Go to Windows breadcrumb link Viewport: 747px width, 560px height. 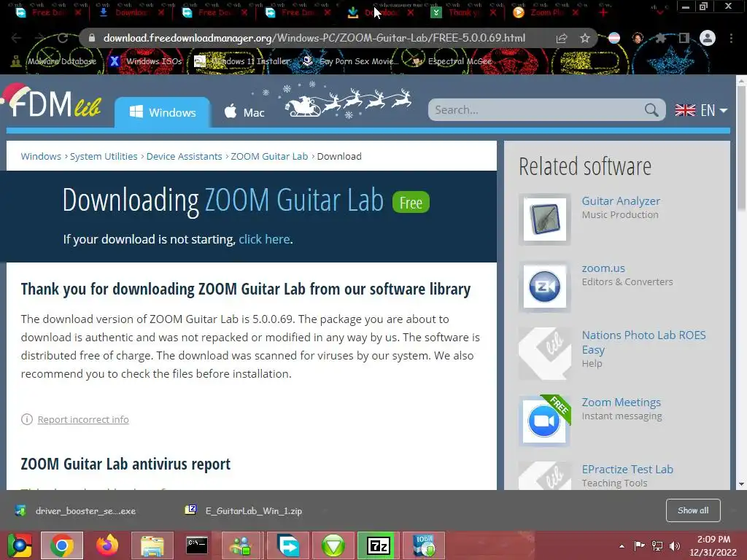coord(41,156)
